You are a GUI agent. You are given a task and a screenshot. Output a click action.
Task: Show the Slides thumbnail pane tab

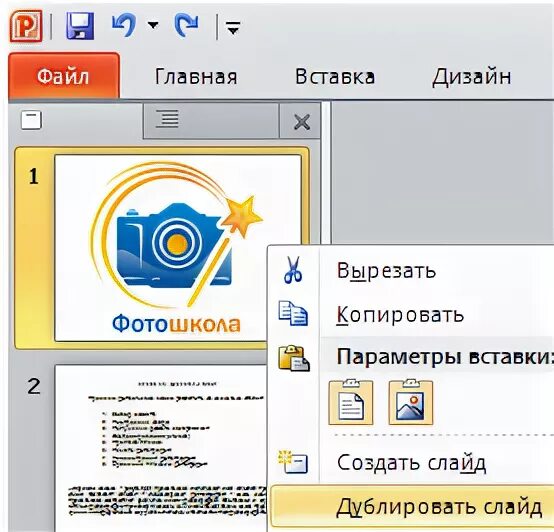click(x=31, y=120)
